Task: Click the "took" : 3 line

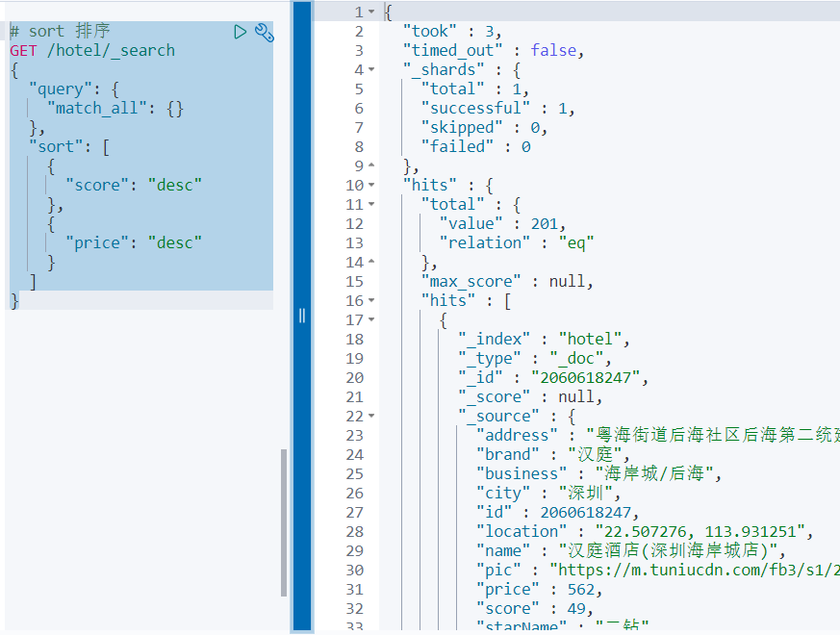Action: click(x=452, y=31)
